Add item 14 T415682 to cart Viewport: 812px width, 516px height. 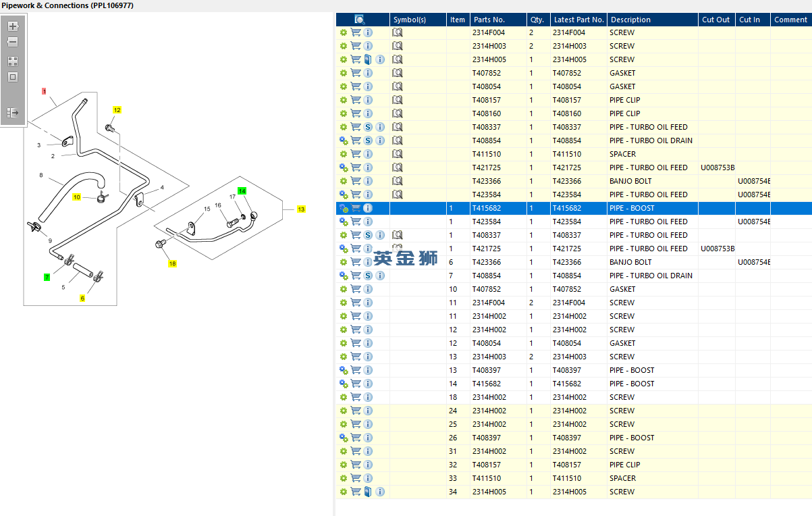pyautogui.click(x=356, y=384)
